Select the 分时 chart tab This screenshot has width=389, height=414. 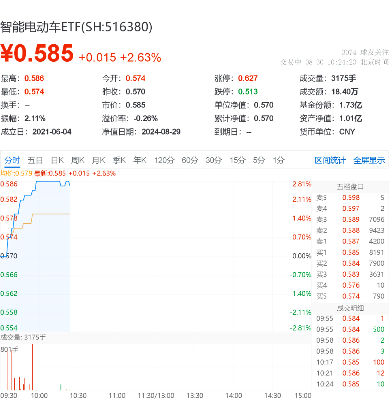pos(12,160)
